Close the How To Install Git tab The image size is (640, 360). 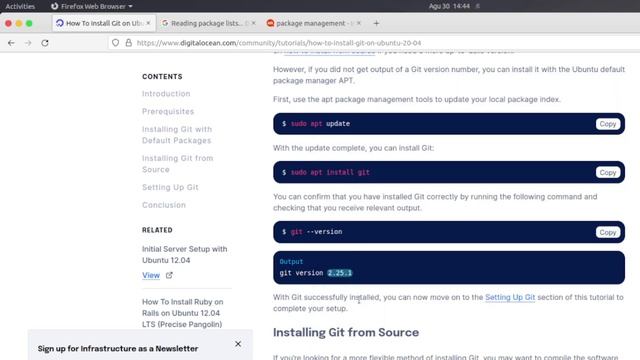148,23
